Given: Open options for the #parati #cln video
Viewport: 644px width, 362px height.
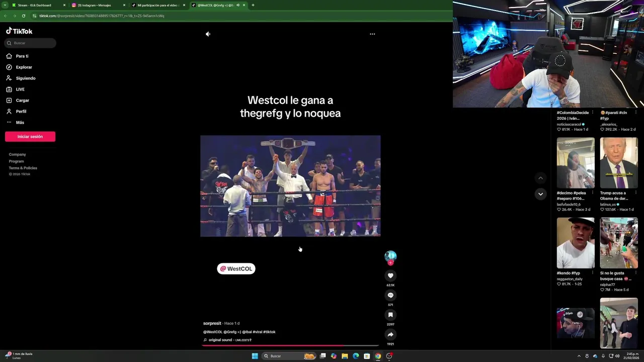Looking at the screenshot, I should (x=635, y=113).
